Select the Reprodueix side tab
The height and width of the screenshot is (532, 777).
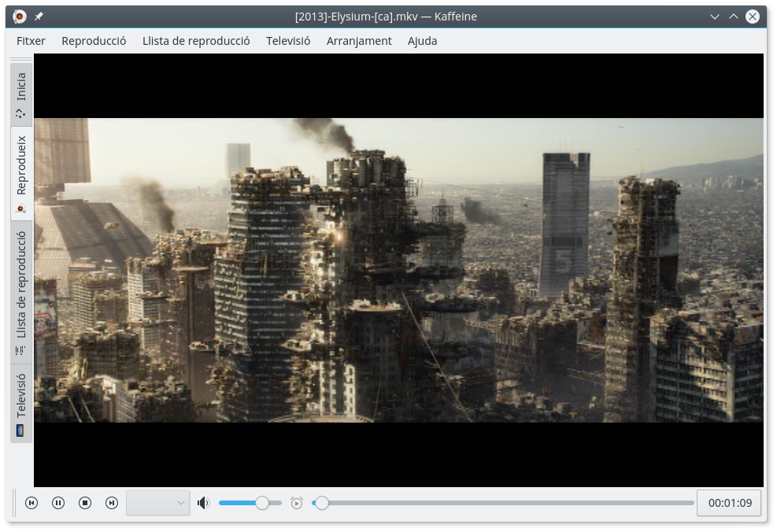(x=21, y=173)
